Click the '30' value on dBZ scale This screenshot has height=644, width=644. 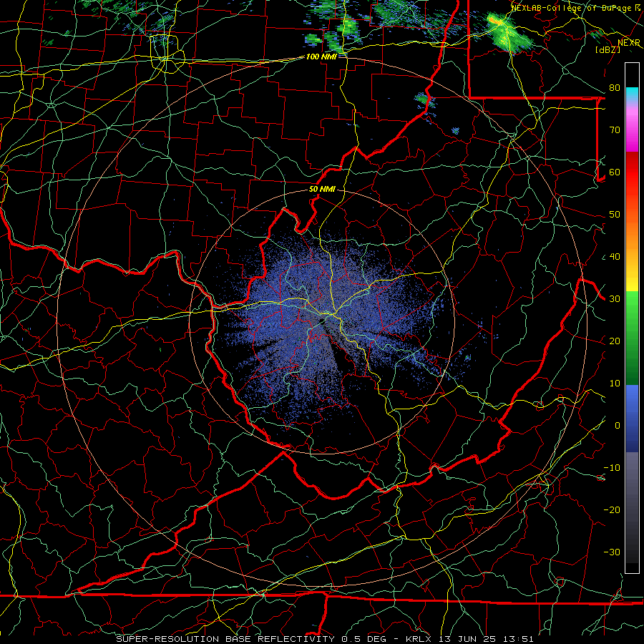[615, 299]
